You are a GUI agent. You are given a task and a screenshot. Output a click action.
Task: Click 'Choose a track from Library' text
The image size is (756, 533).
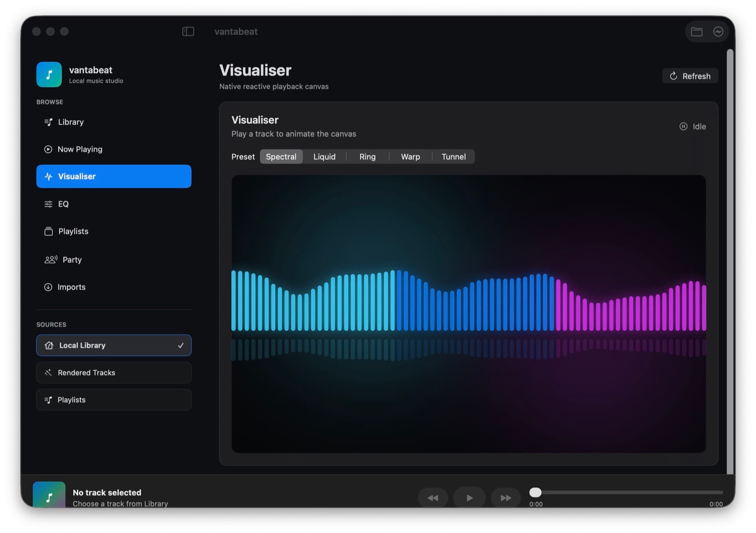120,504
